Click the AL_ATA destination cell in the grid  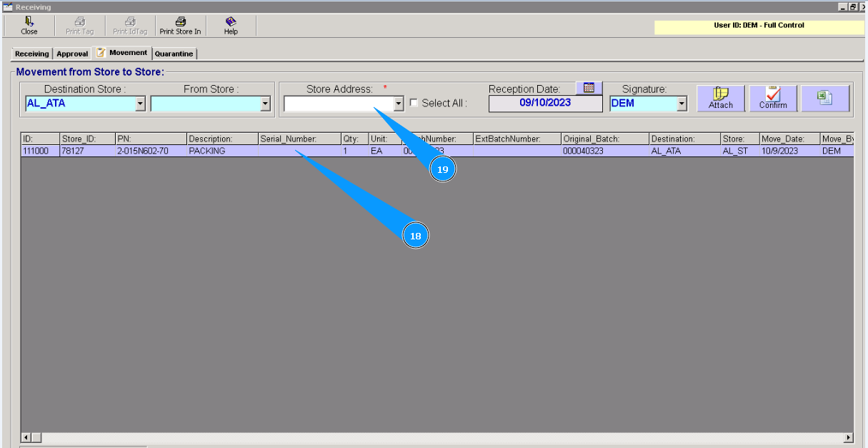pos(684,151)
